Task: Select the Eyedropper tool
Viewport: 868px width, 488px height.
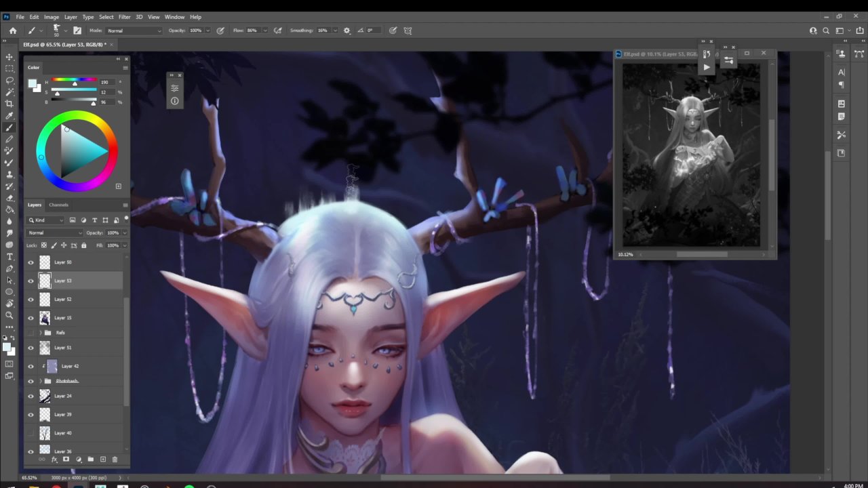Action: (x=9, y=115)
